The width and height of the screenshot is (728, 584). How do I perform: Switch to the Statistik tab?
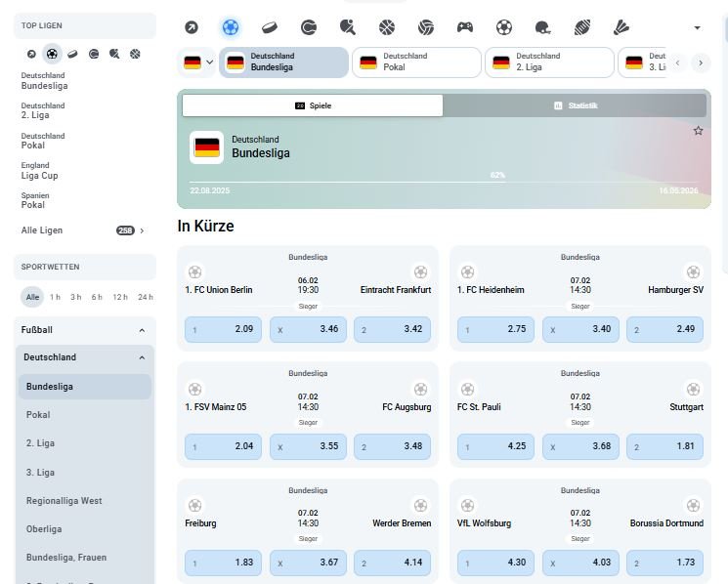(x=575, y=105)
